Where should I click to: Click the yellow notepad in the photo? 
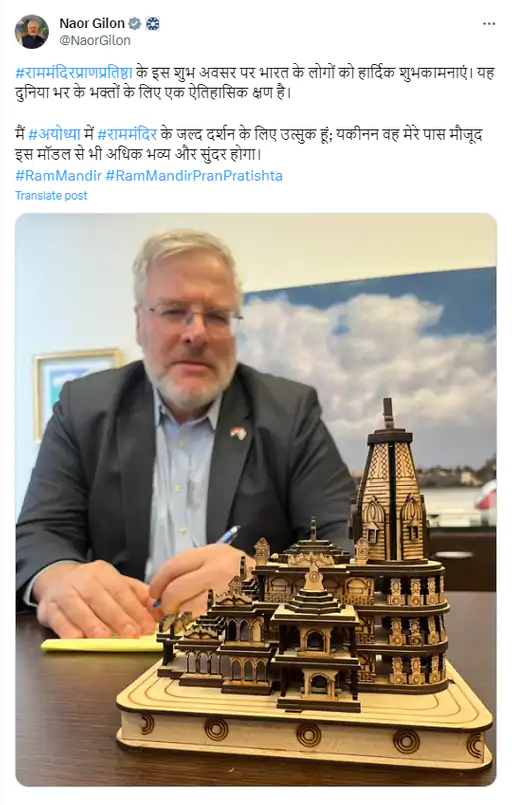pyautogui.click(x=101, y=644)
